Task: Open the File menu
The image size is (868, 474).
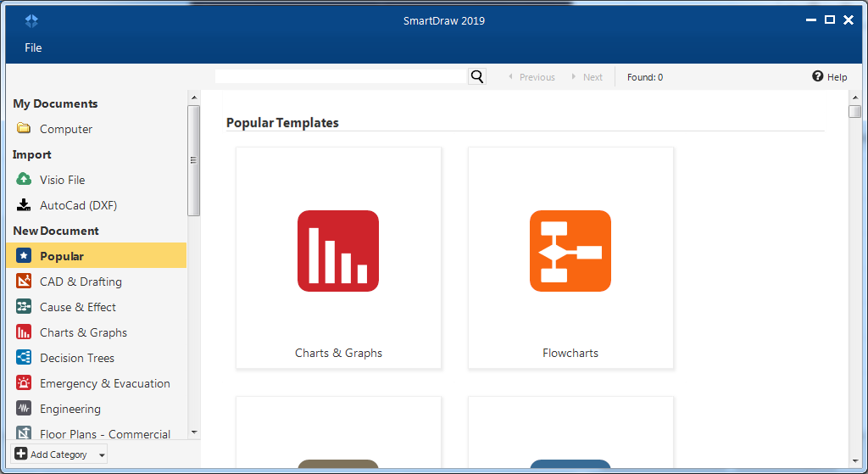Action: point(33,47)
